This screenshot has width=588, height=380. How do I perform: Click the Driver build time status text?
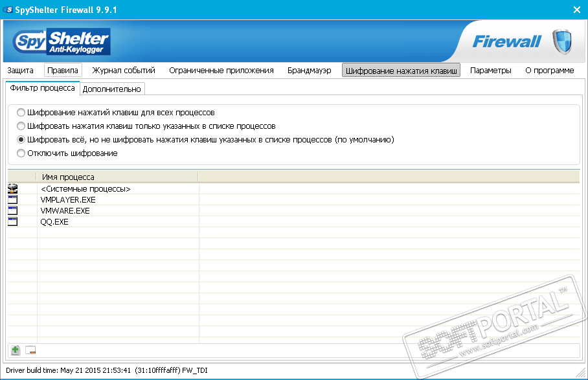click(106, 370)
